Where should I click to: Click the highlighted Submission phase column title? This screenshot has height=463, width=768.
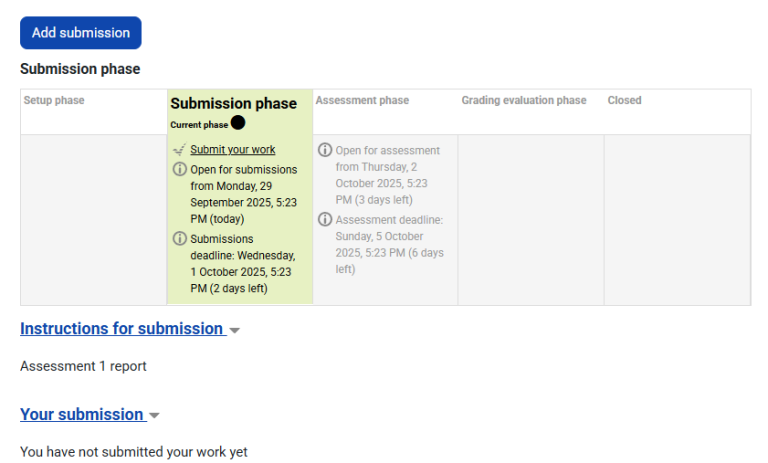(233, 104)
